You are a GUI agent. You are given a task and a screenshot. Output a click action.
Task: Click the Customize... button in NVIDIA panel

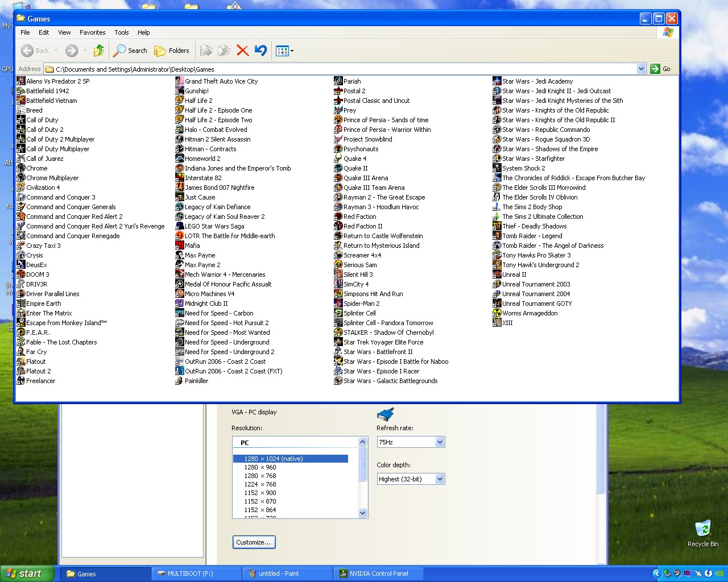tap(254, 542)
